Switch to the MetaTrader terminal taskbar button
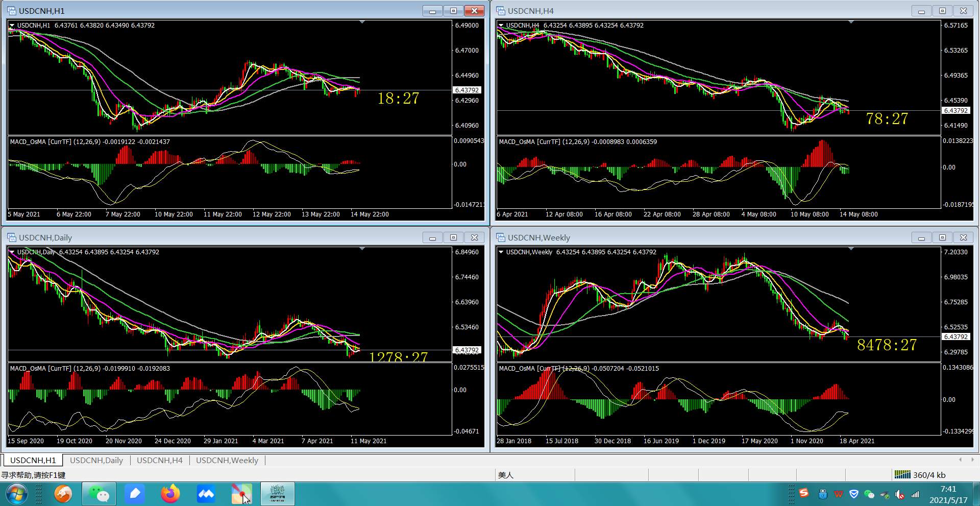 [x=278, y=494]
